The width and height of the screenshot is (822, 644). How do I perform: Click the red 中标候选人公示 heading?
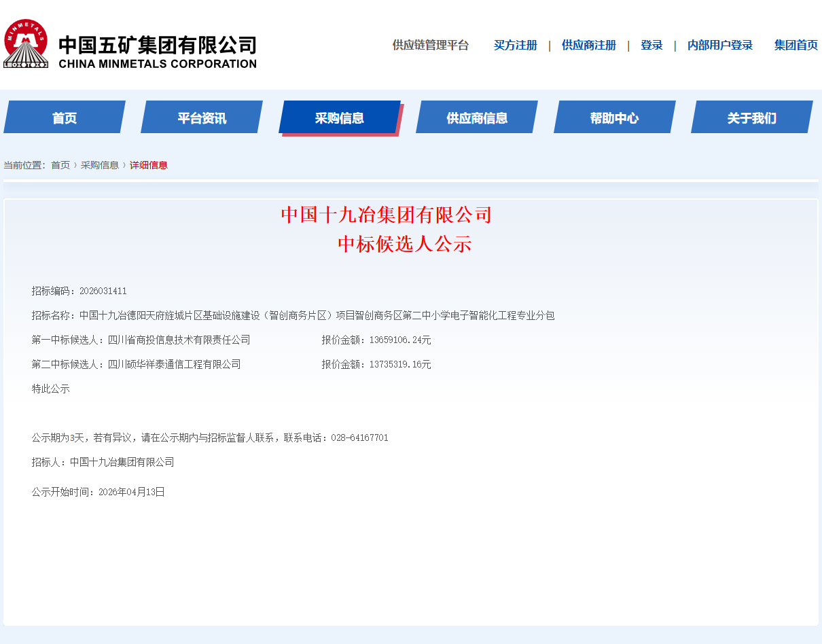[404, 244]
